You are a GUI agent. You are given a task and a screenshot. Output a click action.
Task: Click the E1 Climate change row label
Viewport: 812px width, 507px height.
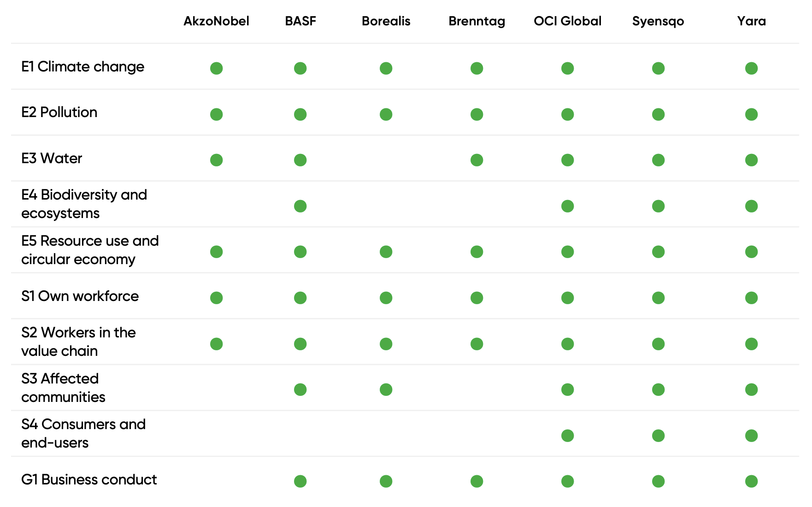click(x=82, y=67)
